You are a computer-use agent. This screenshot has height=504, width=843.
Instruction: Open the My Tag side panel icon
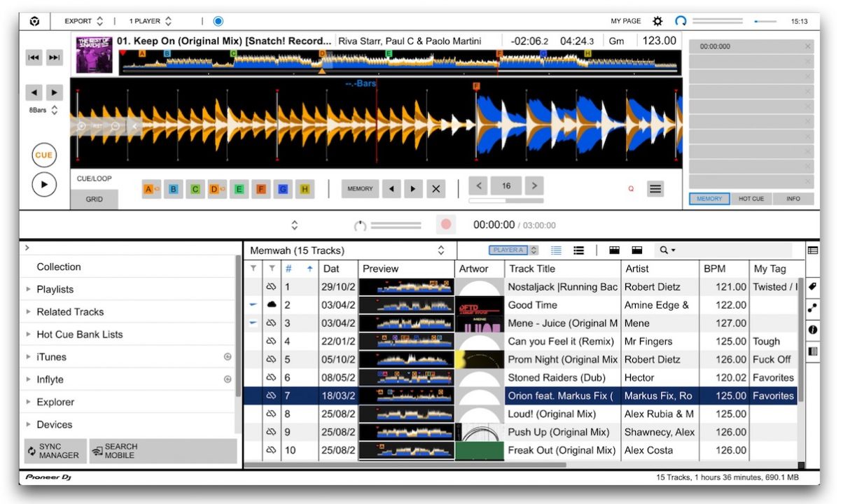click(x=813, y=287)
